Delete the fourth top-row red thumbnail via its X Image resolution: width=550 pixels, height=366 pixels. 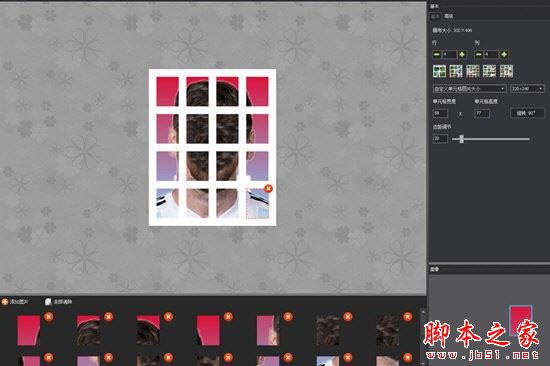pos(228,317)
